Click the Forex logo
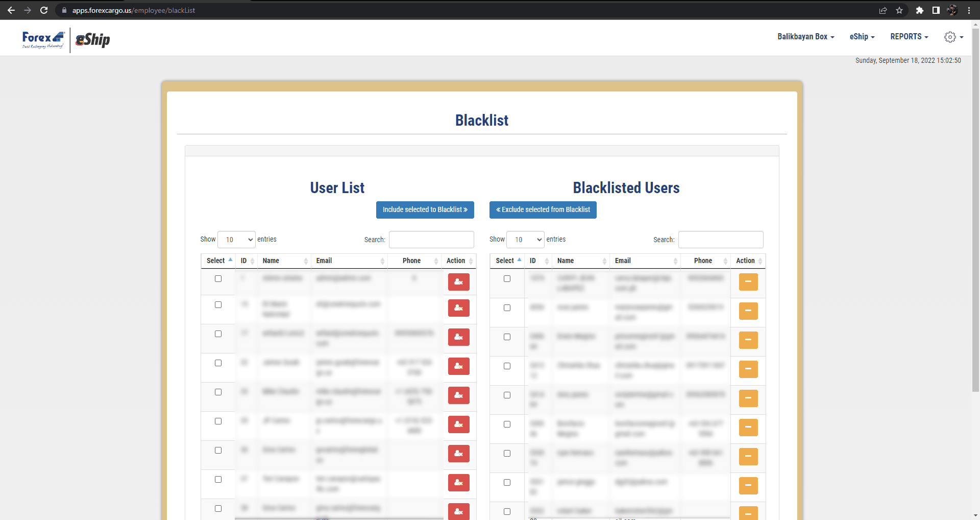 [x=43, y=39]
